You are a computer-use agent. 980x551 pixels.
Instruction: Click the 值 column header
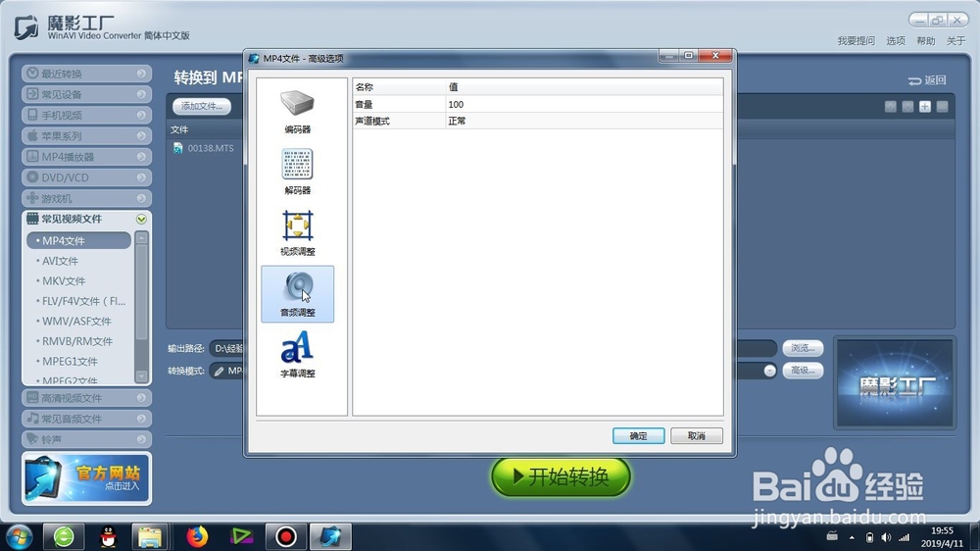click(x=584, y=87)
